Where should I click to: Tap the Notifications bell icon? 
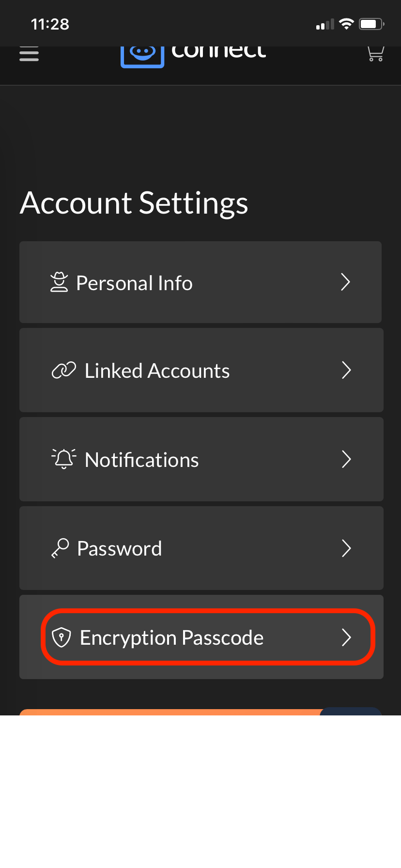coord(63,459)
